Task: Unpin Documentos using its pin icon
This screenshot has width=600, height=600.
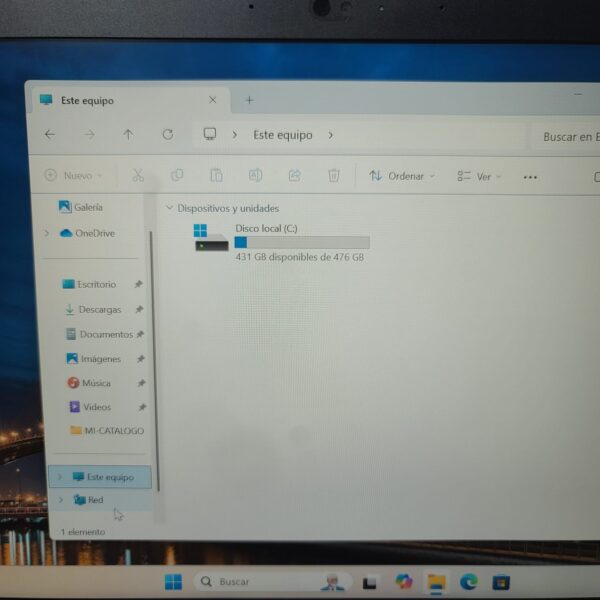Action: point(140,334)
